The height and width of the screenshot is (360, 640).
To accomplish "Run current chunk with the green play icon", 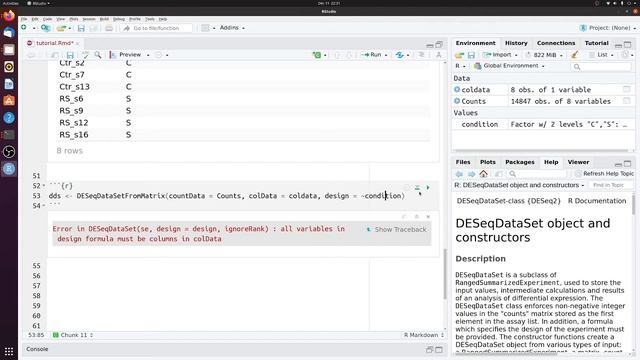I will 428,187.
